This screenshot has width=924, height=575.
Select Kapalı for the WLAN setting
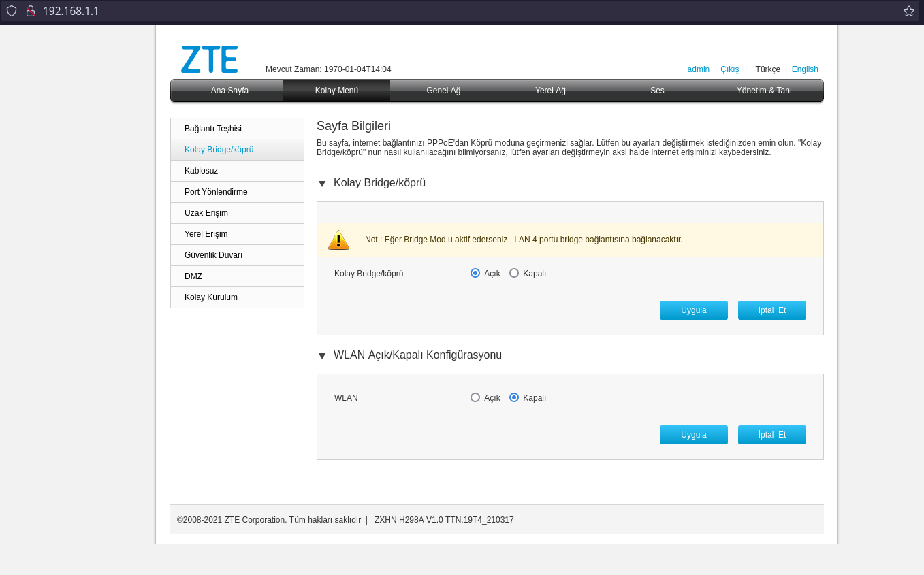click(514, 397)
